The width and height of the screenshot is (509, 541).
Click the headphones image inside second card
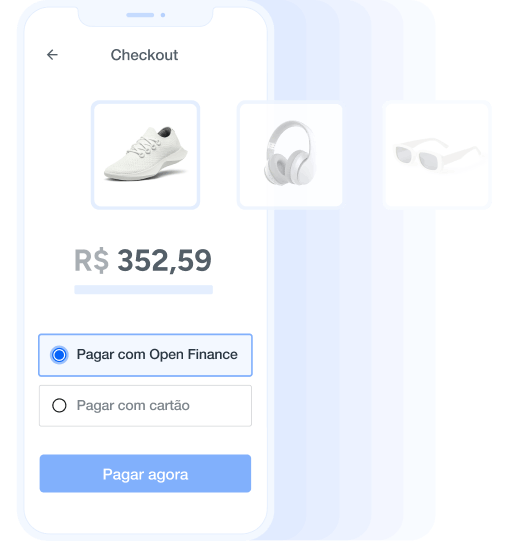[x=290, y=153]
